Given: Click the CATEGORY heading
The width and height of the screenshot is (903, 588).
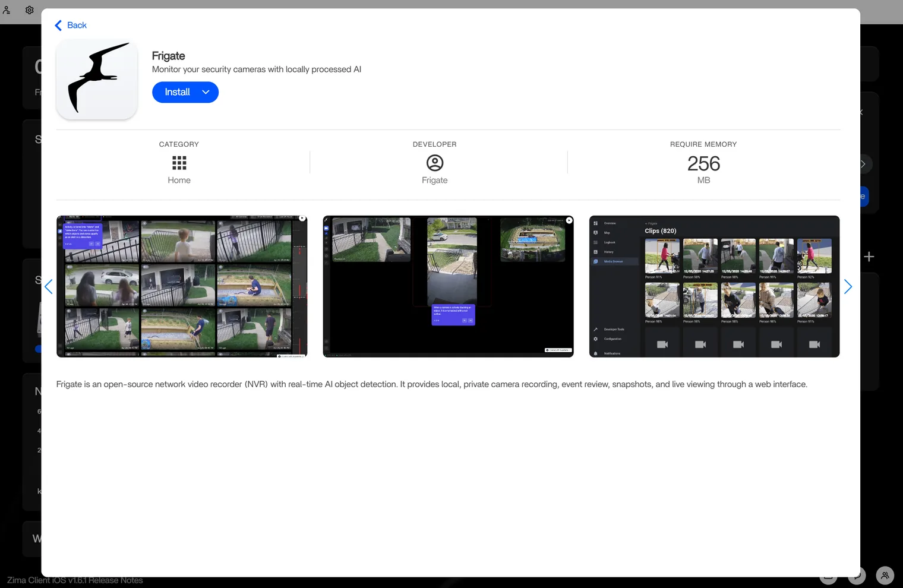Looking at the screenshot, I should point(179,144).
